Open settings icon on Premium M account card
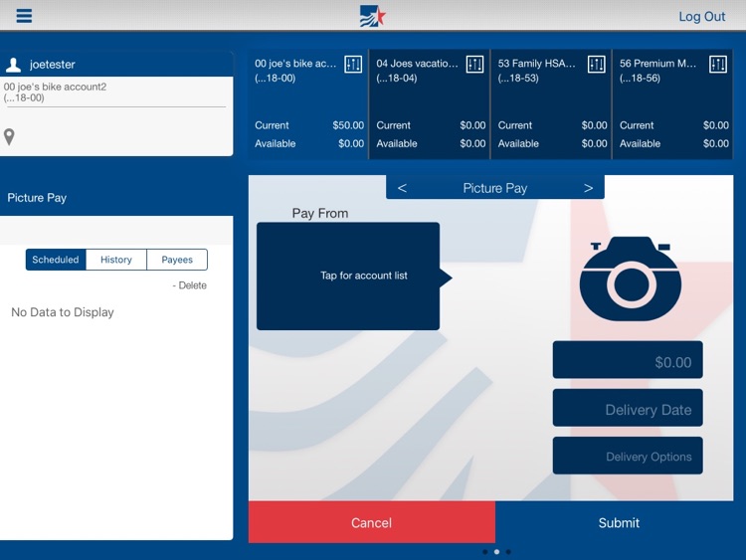Image resolution: width=746 pixels, height=560 pixels. [718, 65]
